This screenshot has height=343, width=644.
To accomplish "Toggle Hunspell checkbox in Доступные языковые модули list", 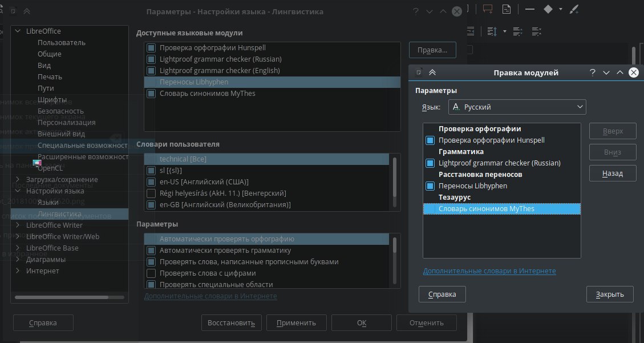I will [x=151, y=47].
